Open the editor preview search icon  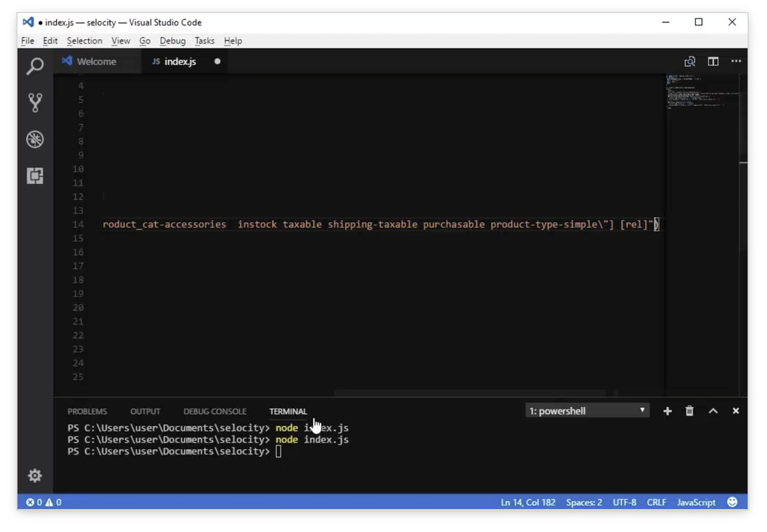pyautogui.click(x=690, y=61)
